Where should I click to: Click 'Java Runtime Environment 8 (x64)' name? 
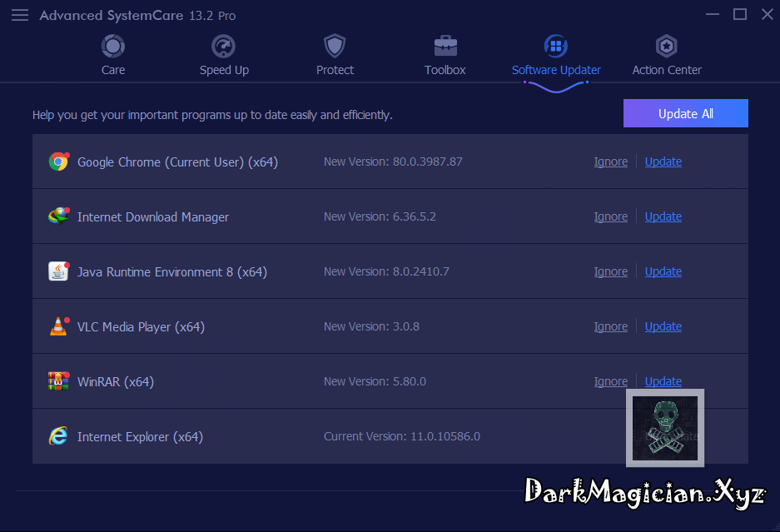click(172, 272)
